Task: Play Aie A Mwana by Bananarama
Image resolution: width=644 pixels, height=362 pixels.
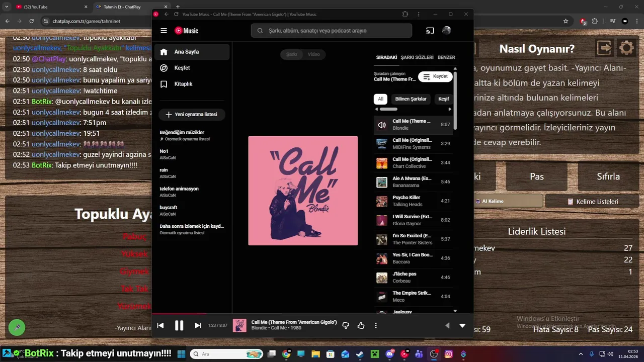Action: 413,182
